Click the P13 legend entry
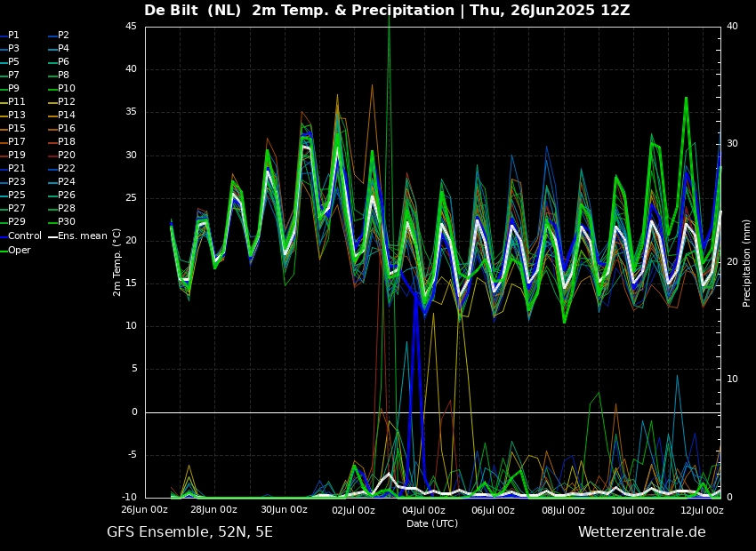Screen dimensions: 756x551 [12, 116]
